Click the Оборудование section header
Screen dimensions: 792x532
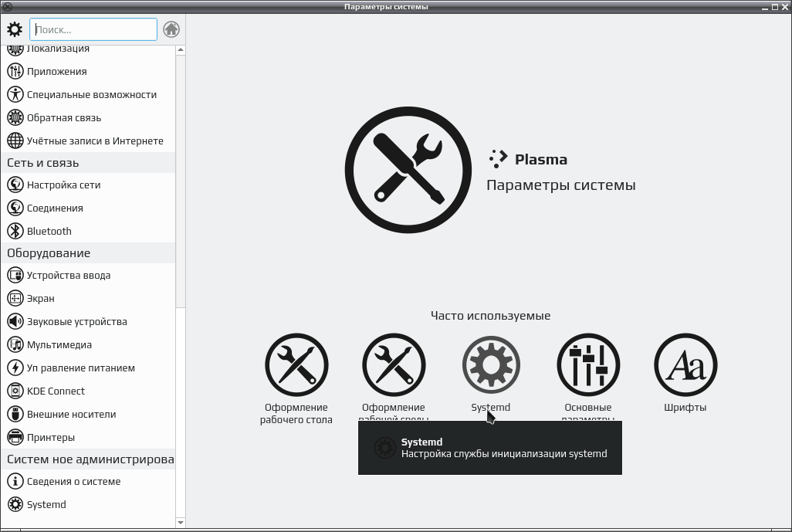(89, 253)
